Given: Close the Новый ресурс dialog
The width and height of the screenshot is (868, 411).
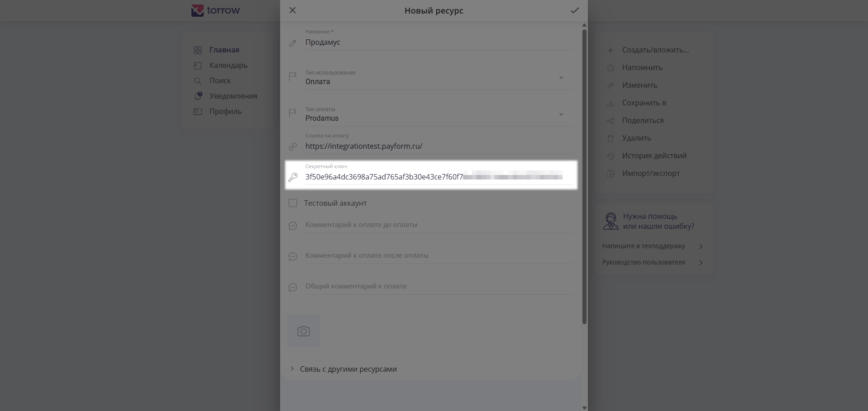Looking at the screenshot, I should (x=293, y=10).
